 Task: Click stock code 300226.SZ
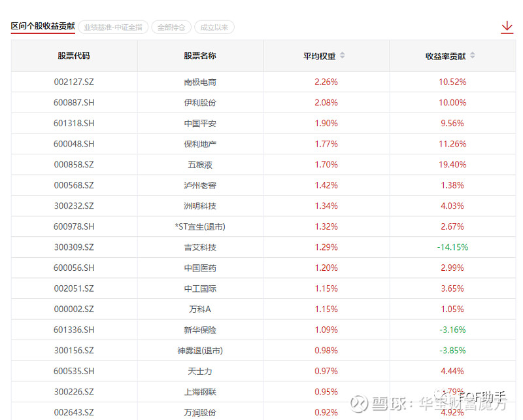pos(74,393)
